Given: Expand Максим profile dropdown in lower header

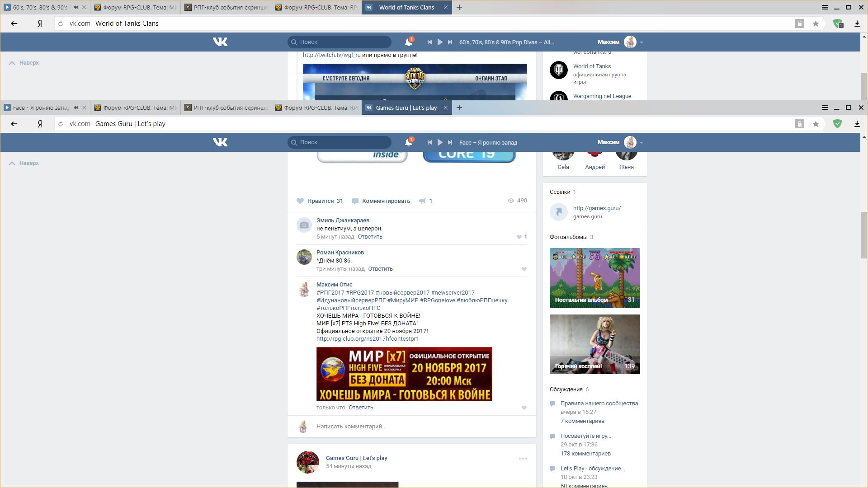Looking at the screenshot, I should click(642, 143).
